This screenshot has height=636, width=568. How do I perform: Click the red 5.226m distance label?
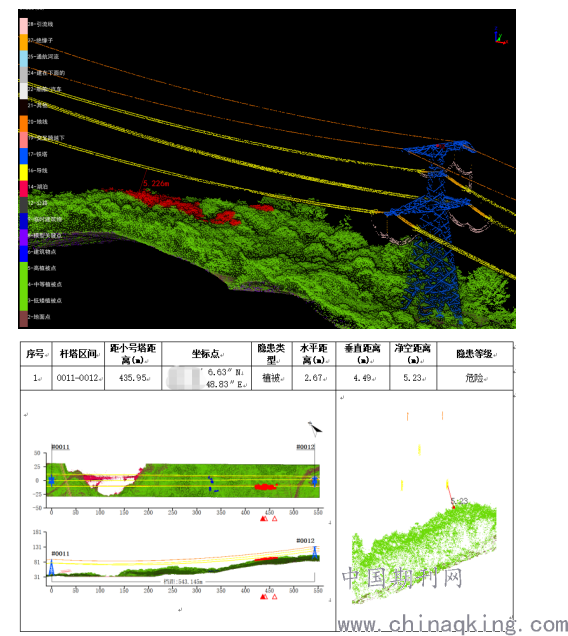(156, 183)
